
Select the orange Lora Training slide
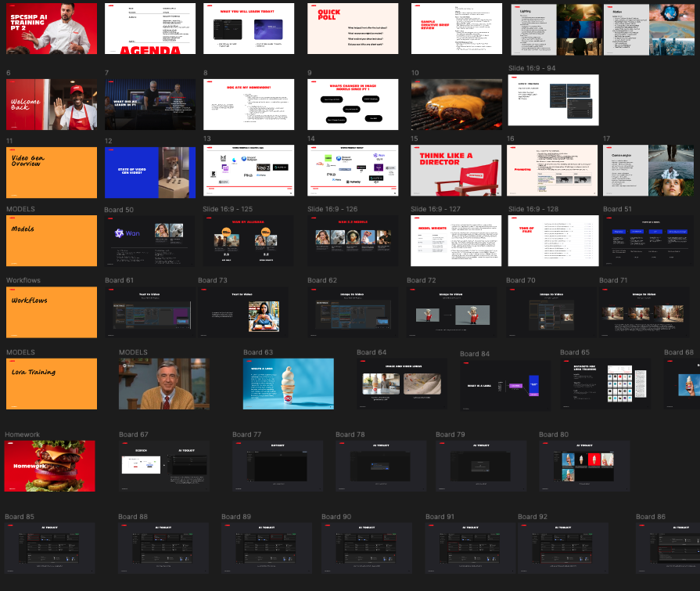[x=52, y=384]
